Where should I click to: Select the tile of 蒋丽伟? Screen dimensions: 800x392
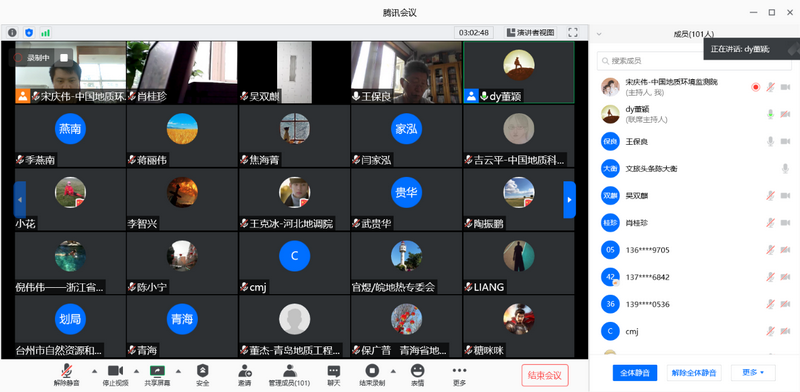click(182, 136)
